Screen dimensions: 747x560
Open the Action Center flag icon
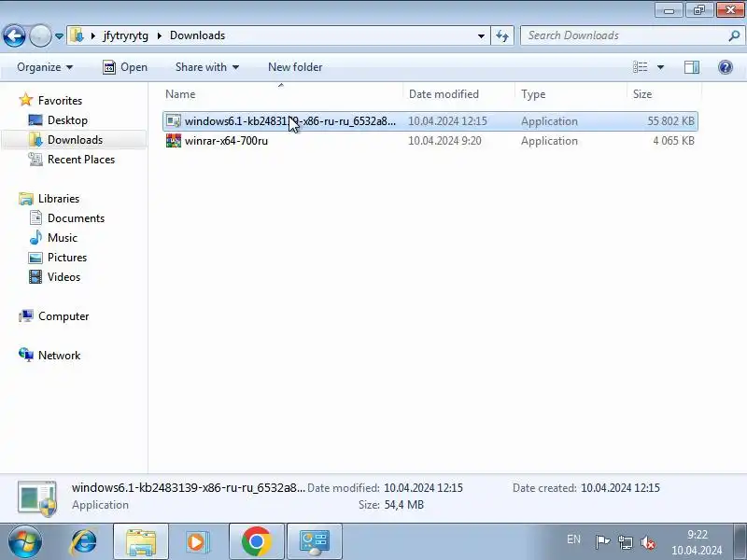click(x=602, y=542)
